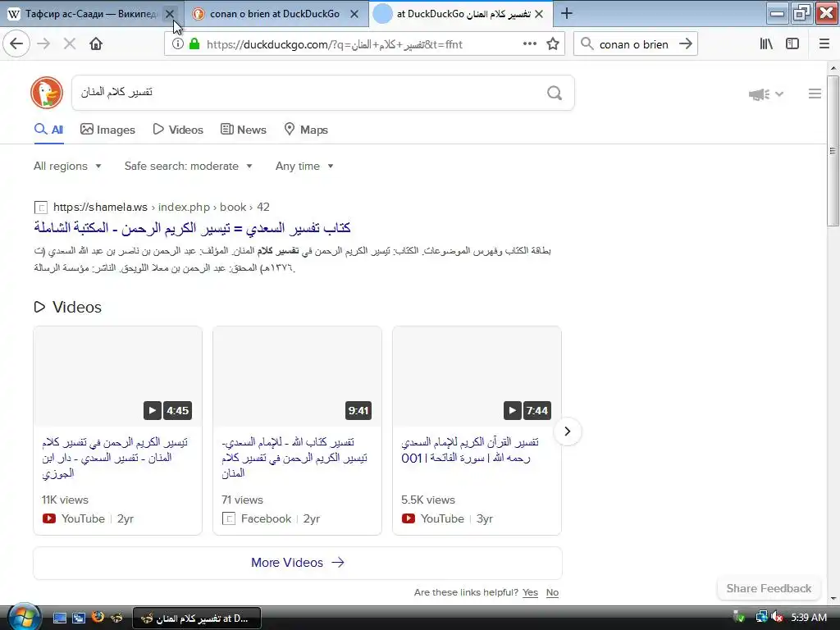Play the 4:45 video
This screenshot has width=840, height=630.
click(152, 410)
